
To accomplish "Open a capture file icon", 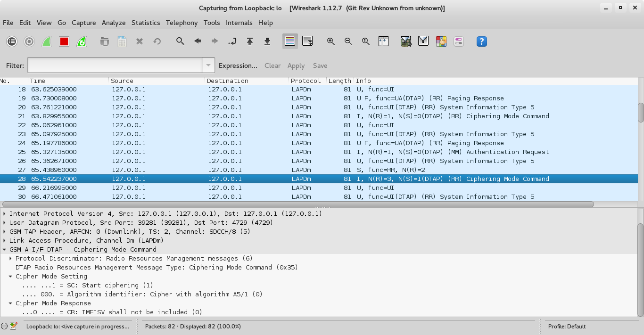I will click(105, 41).
